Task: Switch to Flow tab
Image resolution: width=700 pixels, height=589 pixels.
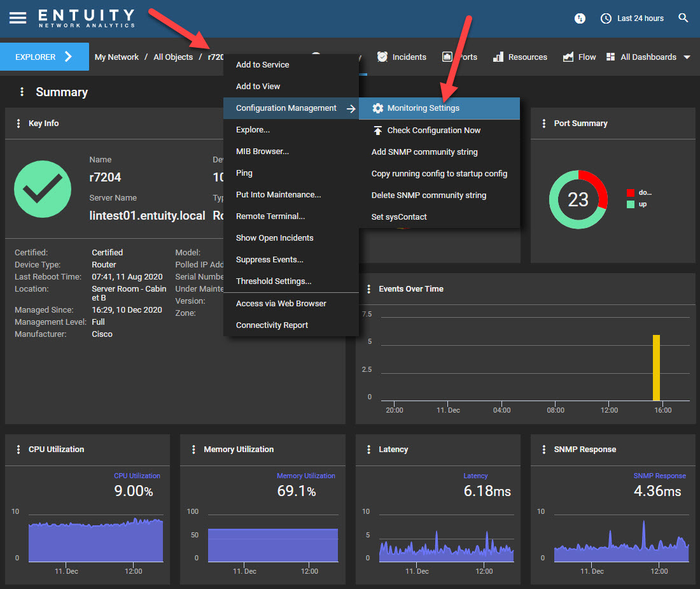Action: [x=580, y=57]
